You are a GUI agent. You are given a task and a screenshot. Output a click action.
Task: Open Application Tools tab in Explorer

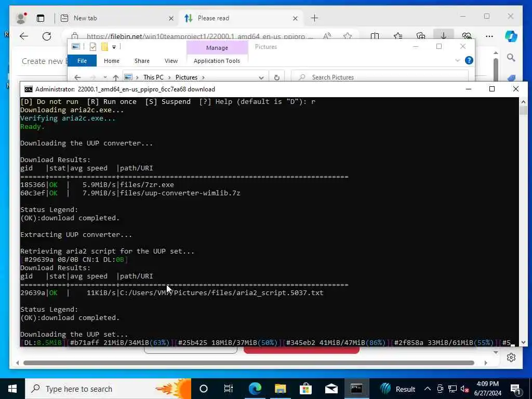[x=217, y=61]
